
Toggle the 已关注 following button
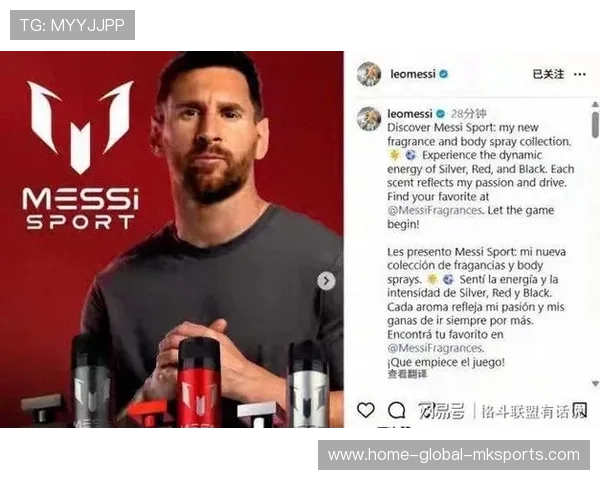point(548,74)
